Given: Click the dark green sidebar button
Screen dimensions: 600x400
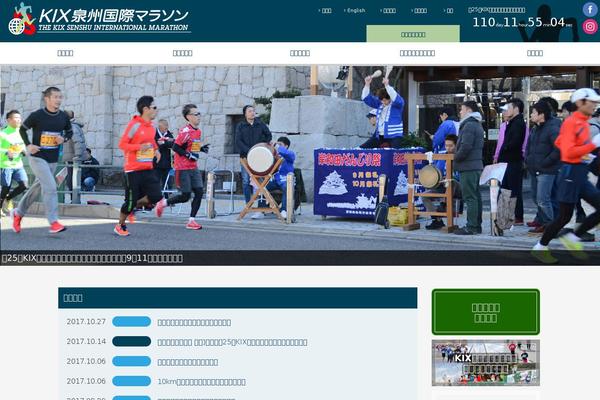Looking at the screenshot, I should pyautogui.click(x=486, y=312).
